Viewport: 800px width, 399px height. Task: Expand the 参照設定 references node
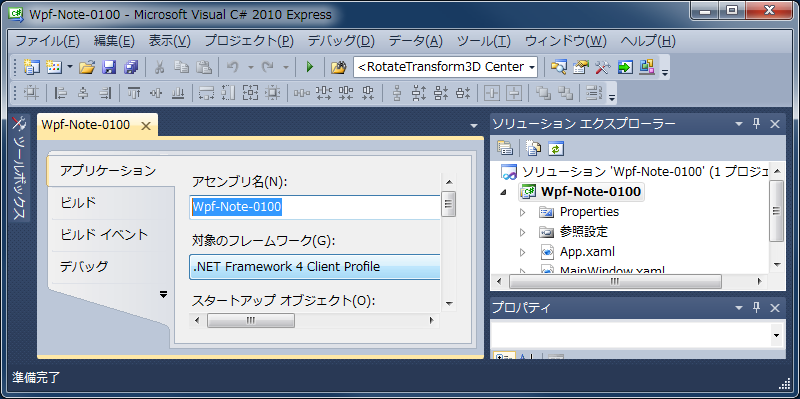[x=522, y=232]
